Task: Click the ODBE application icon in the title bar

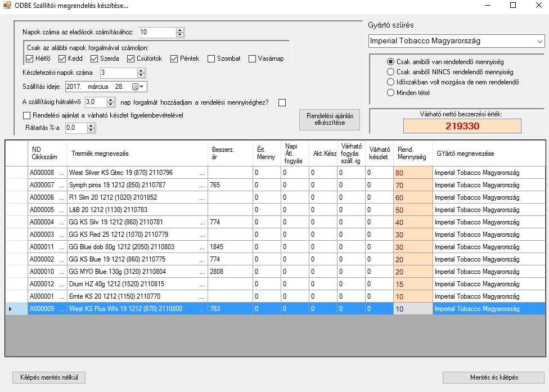Action: [x=7, y=5]
